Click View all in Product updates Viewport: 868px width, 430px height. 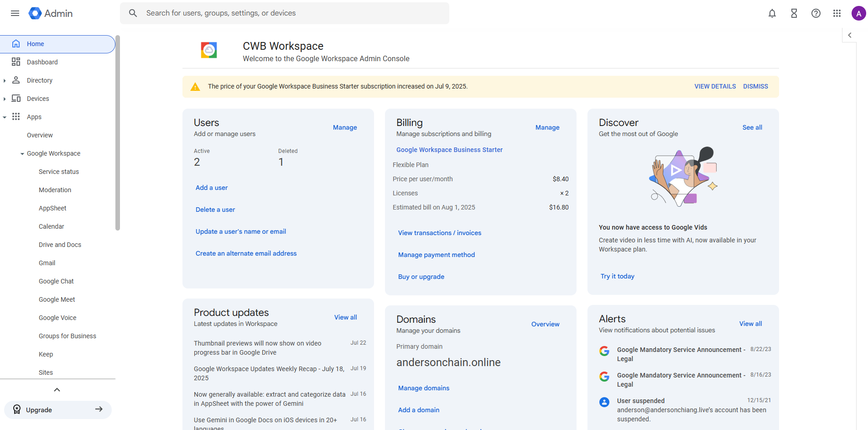coord(346,317)
